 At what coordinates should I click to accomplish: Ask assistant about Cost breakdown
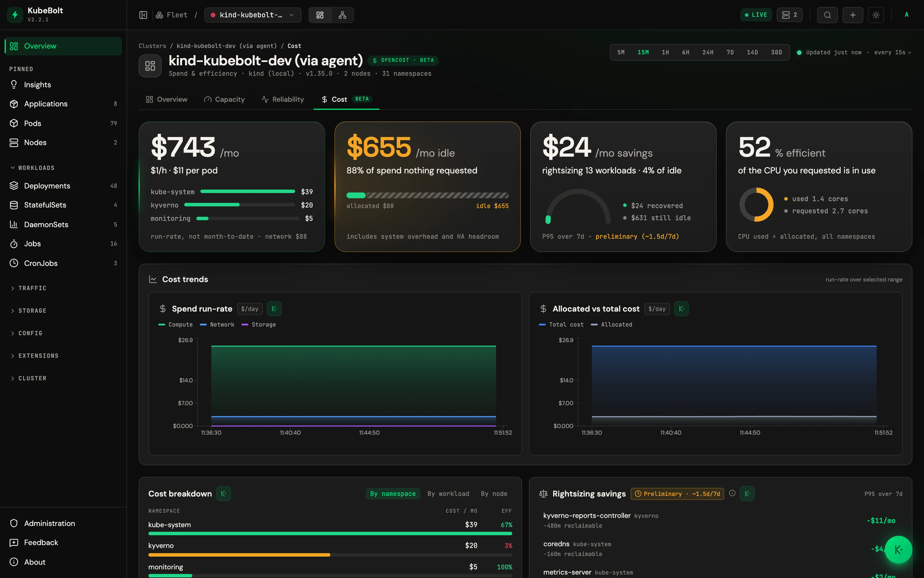pyautogui.click(x=223, y=494)
